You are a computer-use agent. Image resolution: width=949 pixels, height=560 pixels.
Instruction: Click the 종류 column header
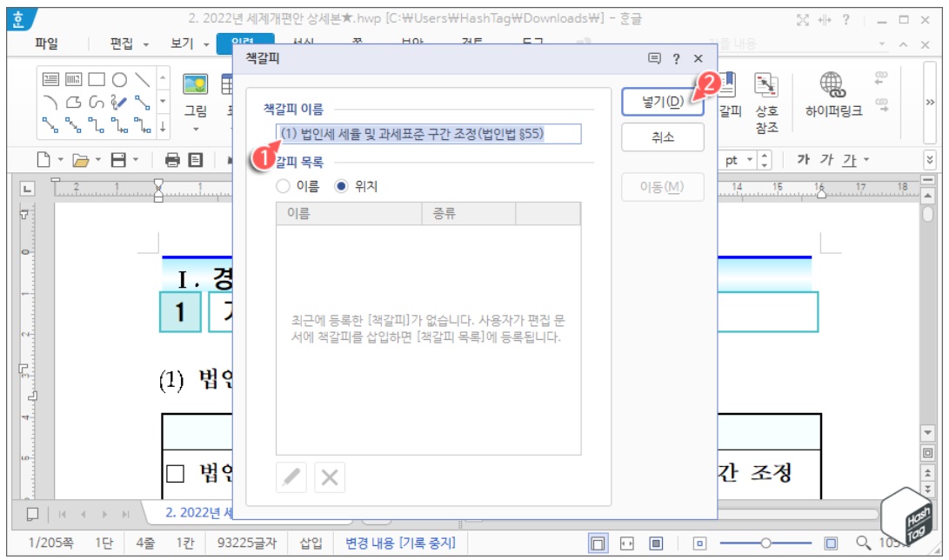click(x=469, y=213)
